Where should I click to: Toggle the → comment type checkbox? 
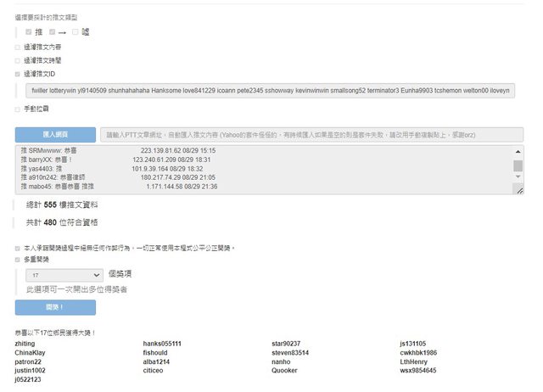click(52, 32)
